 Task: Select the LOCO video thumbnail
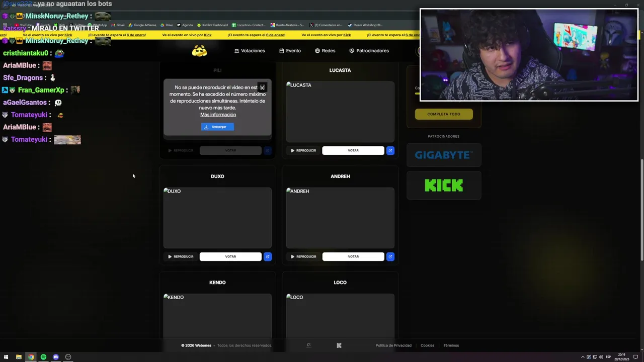point(340,316)
